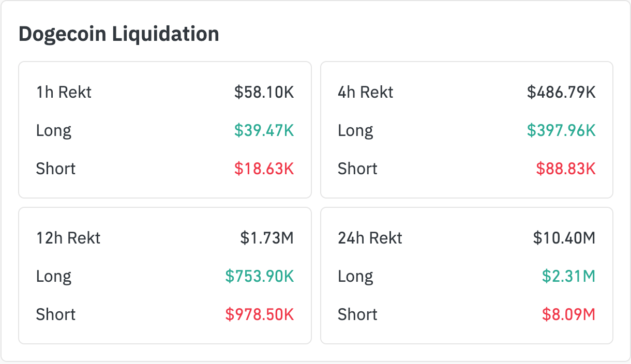Click the 24h Long value $2.31M
This screenshot has height=364, width=631.
(568, 277)
